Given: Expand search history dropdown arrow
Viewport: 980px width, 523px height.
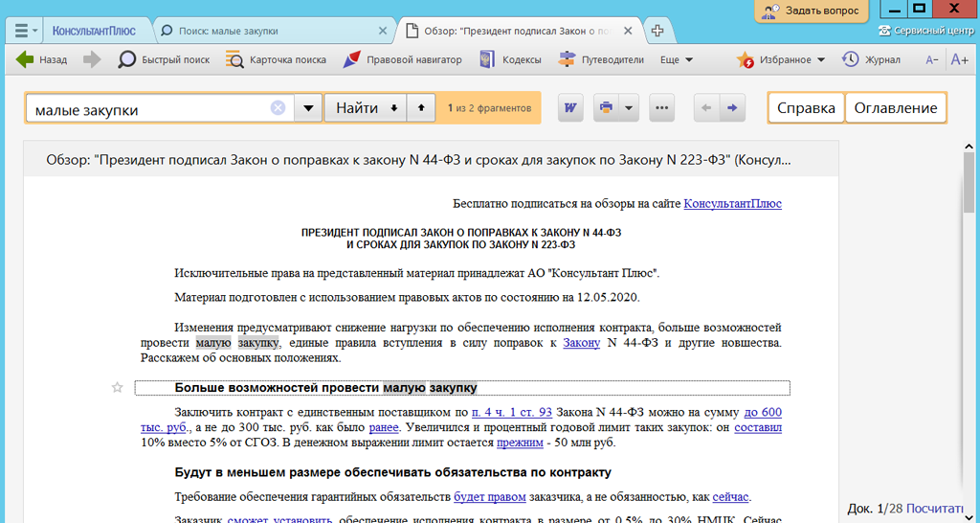Looking at the screenshot, I should 308,108.
